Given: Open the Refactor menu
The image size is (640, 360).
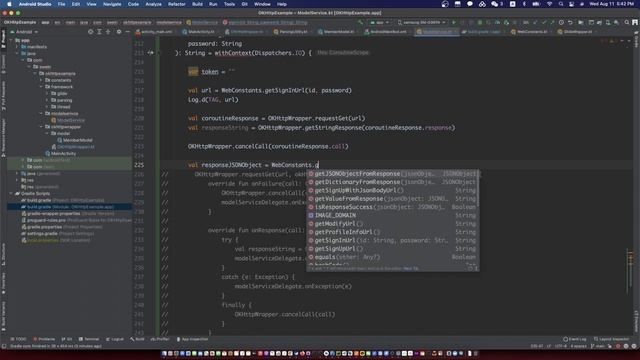Looking at the screenshot, I should pos(177,4).
